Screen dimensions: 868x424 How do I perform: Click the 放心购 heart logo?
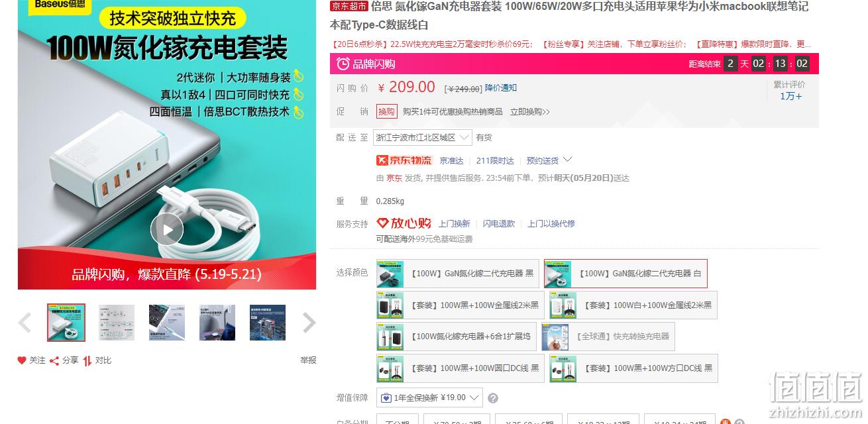pos(404,223)
